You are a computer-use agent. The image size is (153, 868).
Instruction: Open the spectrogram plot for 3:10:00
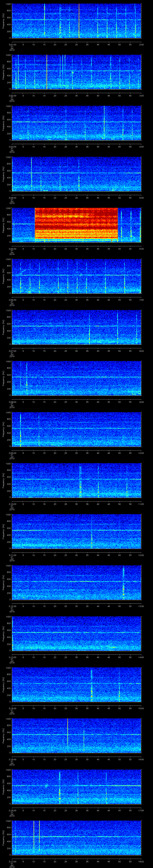pyautogui.click(x=77, y=480)
